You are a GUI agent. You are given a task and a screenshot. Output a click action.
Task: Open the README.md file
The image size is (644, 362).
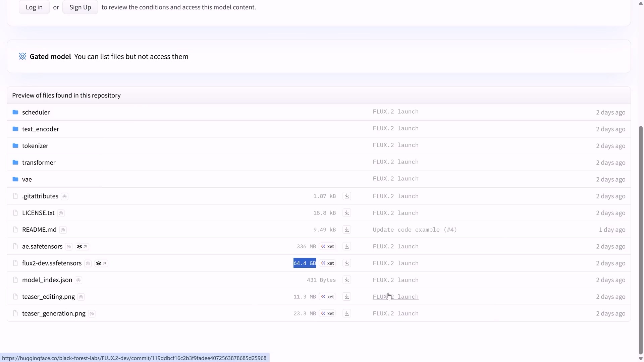(x=39, y=230)
